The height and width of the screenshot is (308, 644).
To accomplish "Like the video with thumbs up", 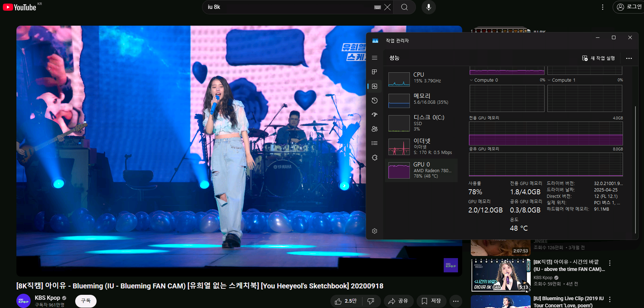I will coord(346,301).
